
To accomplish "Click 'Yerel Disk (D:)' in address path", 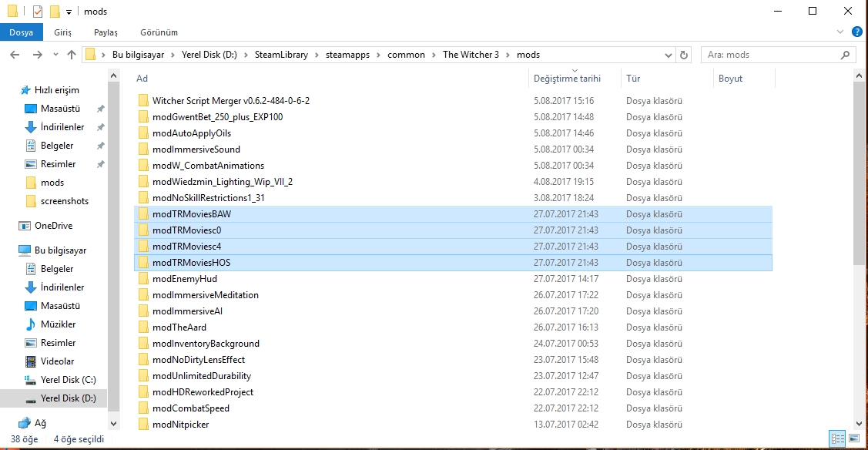I will [x=209, y=55].
